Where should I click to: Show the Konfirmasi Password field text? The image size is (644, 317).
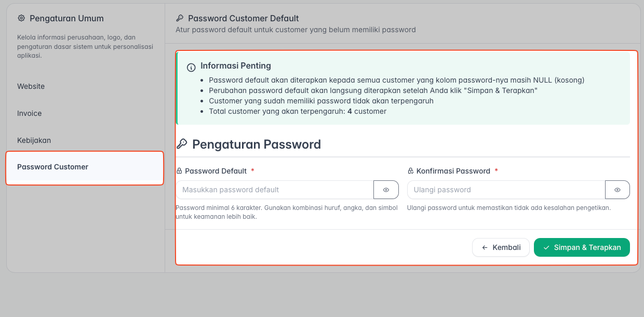617,190
